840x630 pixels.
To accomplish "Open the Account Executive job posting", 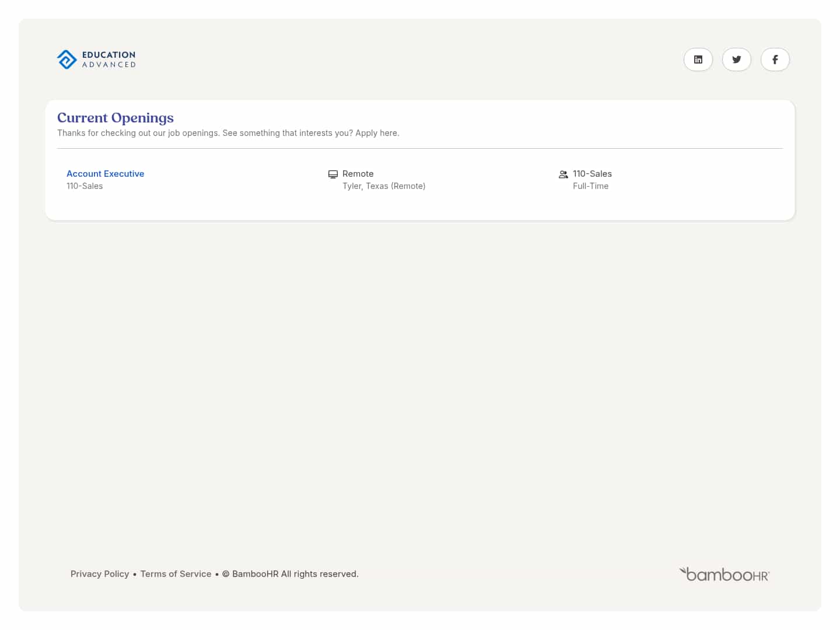I will pyautogui.click(x=105, y=174).
